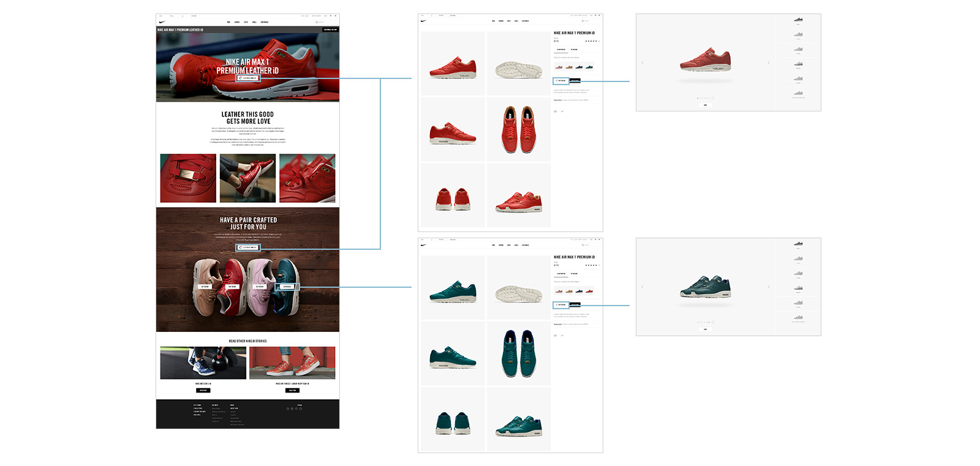Choose teal design swatch on red product page
The width and height of the screenshot is (980, 466).
pyautogui.click(x=589, y=66)
